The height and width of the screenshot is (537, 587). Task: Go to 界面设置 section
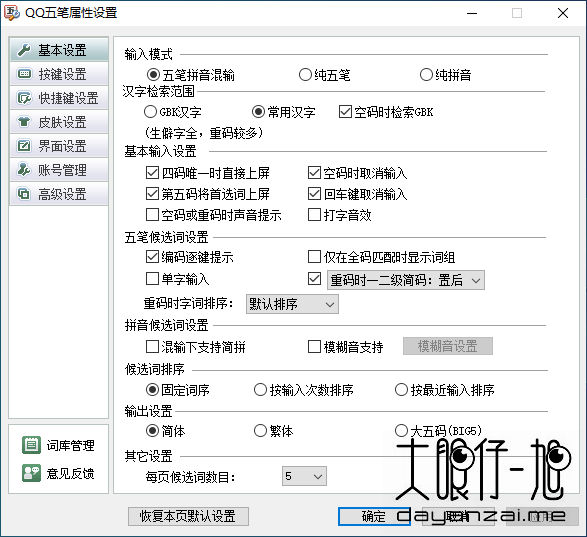pos(59,146)
